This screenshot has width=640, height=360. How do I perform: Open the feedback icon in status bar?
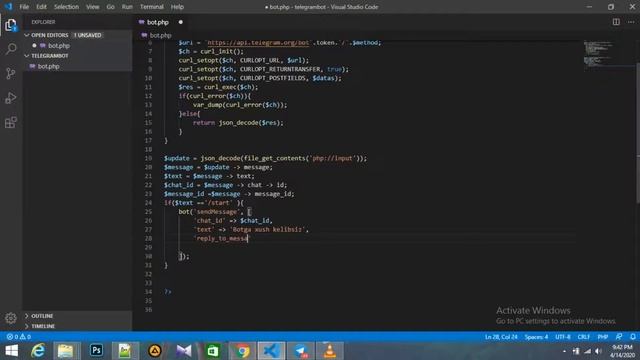[x=619, y=337]
